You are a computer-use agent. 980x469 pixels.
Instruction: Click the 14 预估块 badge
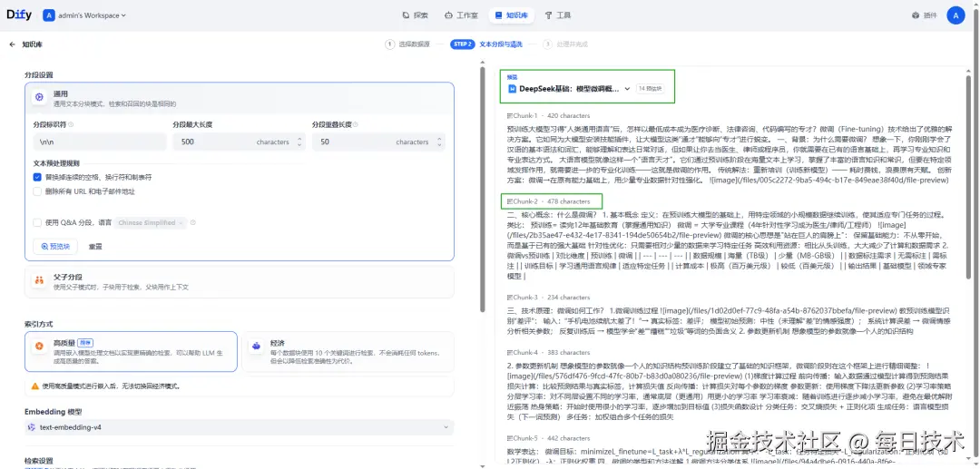(x=650, y=89)
